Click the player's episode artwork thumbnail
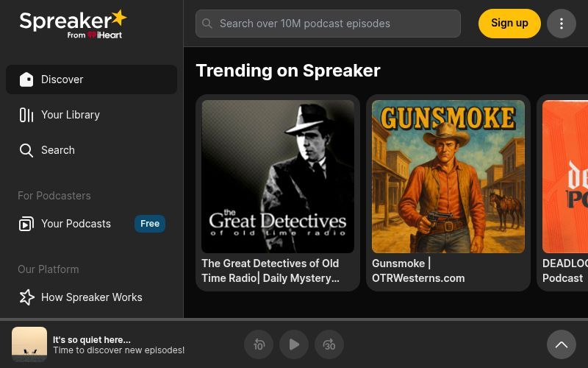This screenshot has height=368, width=588. click(29, 344)
